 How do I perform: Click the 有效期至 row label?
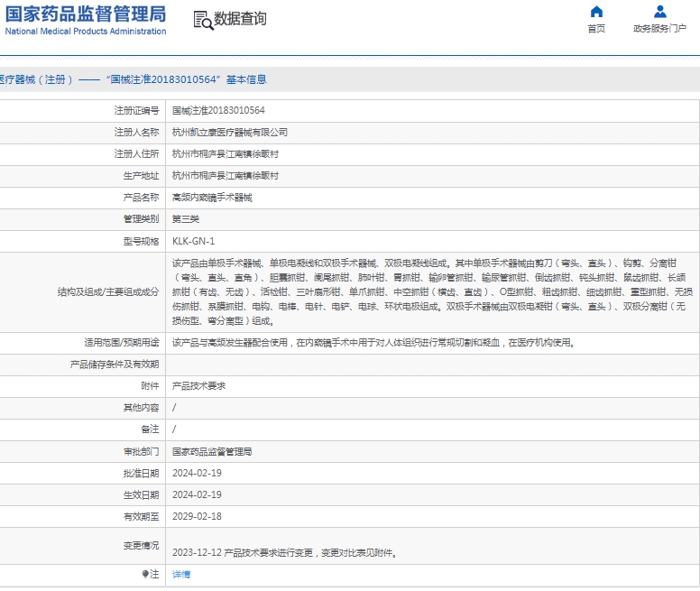click(141, 516)
